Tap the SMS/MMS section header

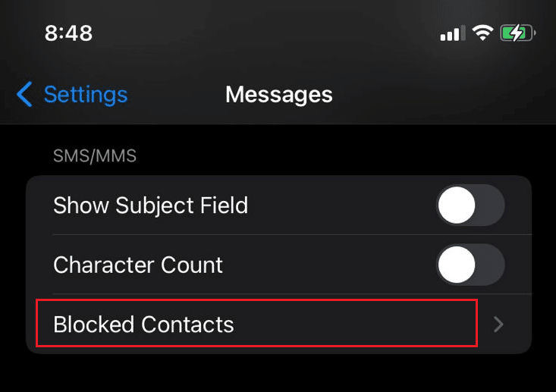pos(95,156)
